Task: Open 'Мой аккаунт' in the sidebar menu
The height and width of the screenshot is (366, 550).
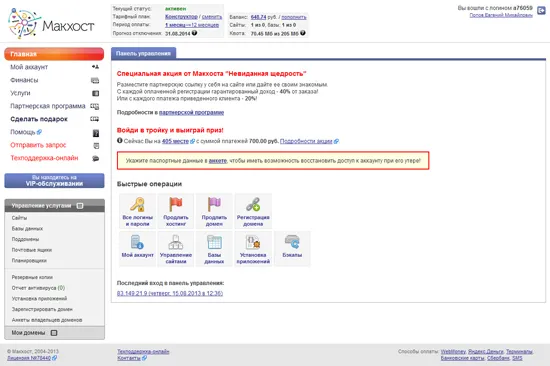Action: point(29,67)
